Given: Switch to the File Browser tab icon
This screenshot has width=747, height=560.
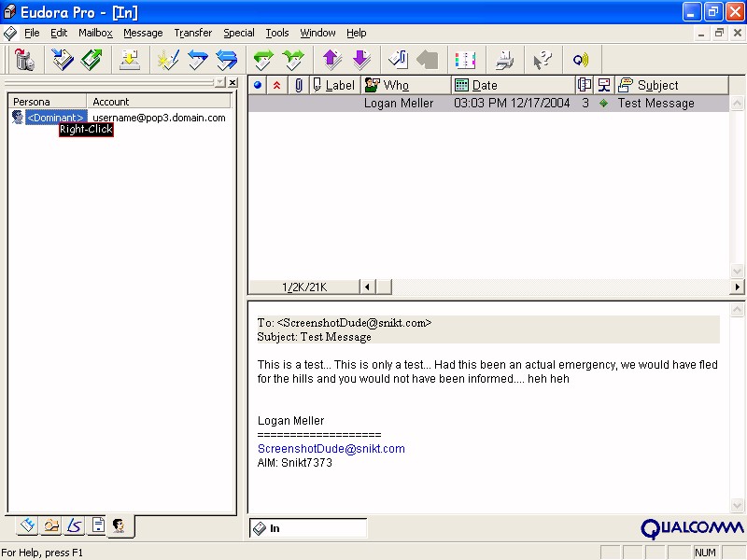Looking at the screenshot, I should (x=51, y=525).
